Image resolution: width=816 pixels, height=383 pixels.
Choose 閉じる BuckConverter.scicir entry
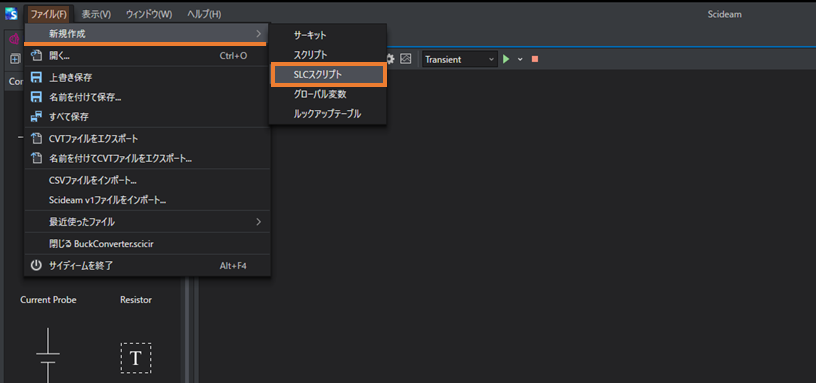coord(147,244)
